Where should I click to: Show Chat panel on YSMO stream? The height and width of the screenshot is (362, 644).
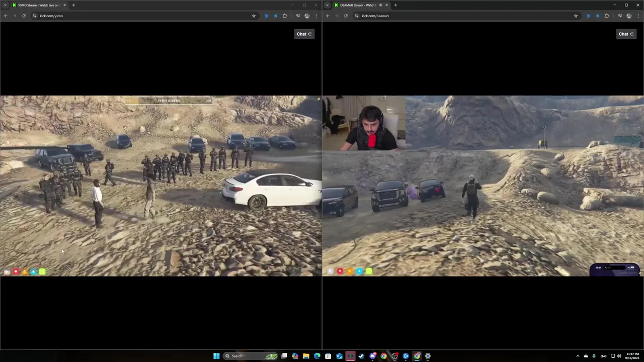click(x=304, y=34)
